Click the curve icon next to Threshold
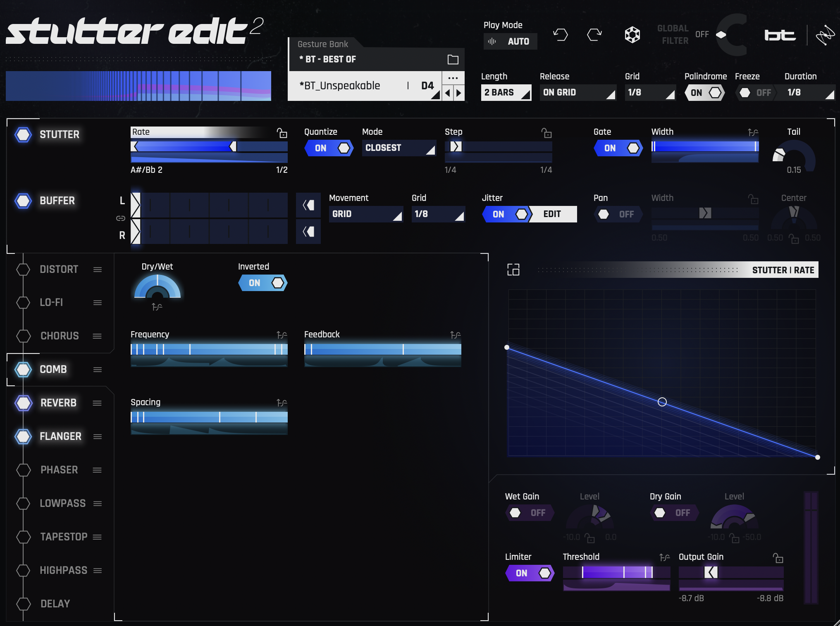The width and height of the screenshot is (840, 626). [x=665, y=557]
